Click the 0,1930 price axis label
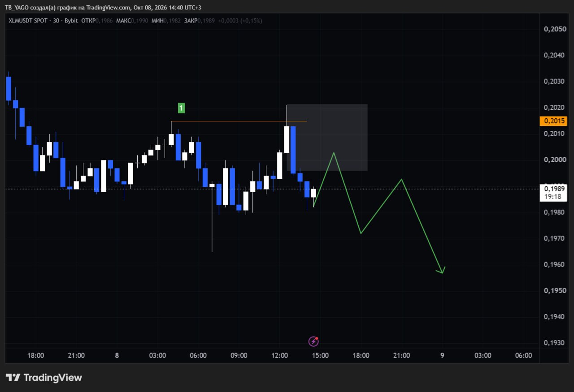 (x=554, y=343)
